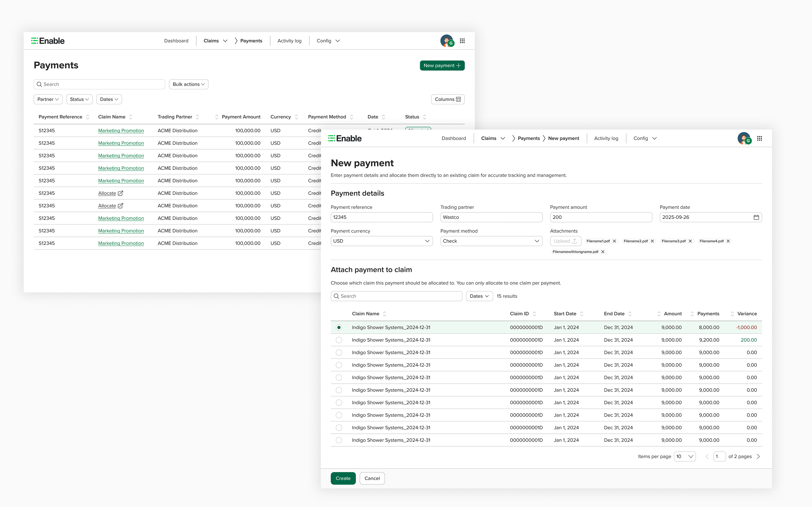Open the user avatar profile menu

745,138
